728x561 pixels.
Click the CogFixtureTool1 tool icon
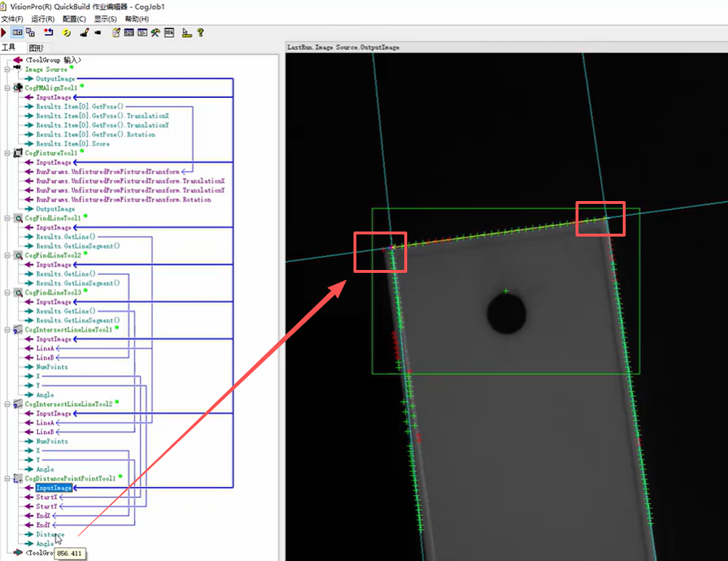pos(18,152)
